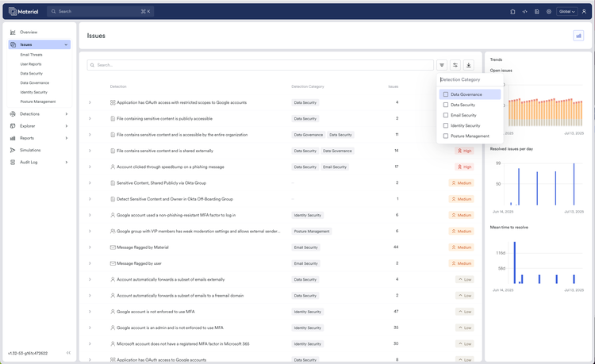This screenshot has width=595, height=364.
Task: Expand the Explorer sidebar section
Action: point(67,126)
